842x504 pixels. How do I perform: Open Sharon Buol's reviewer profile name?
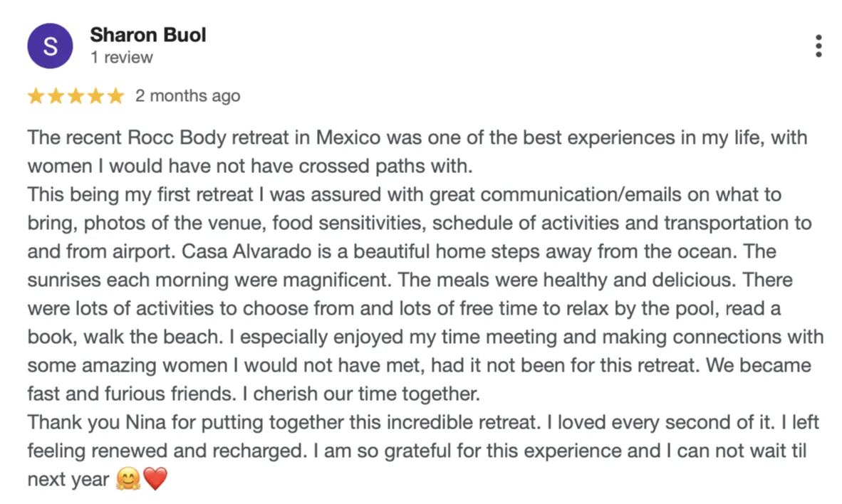point(147,35)
